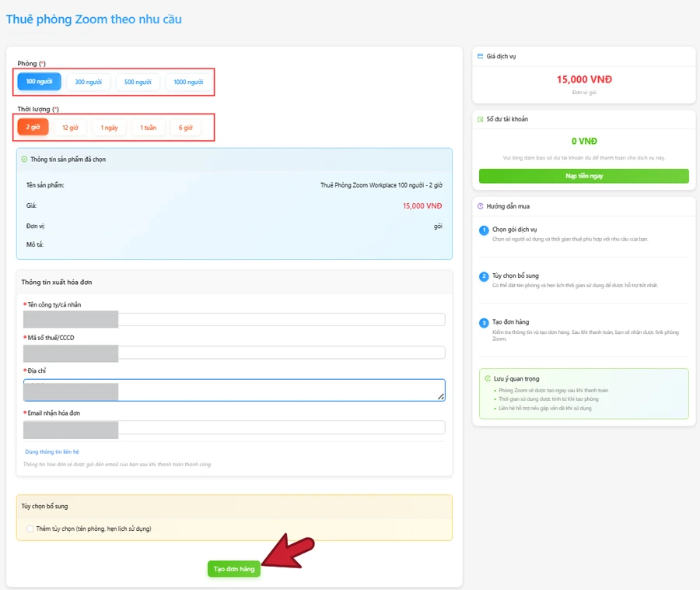Choose the 1 tuần duration
700x590 pixels.
pyautogui.click(x=148, y=128)
